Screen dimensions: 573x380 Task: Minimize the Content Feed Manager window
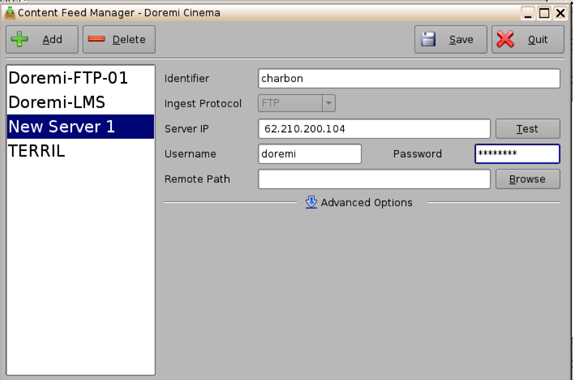pos(527,13)
